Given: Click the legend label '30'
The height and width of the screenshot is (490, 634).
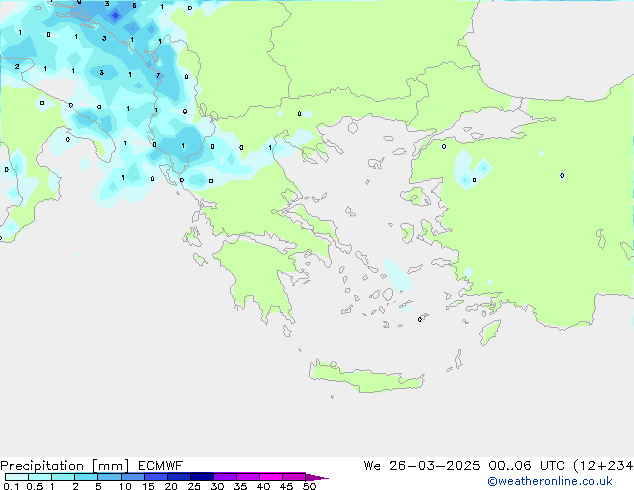Looking at the screenshot, I should 217,486.
